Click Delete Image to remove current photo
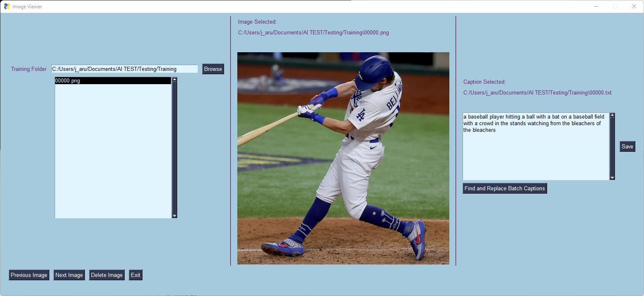The width and height of the screenshot is (644, 296). pos(106,275)
